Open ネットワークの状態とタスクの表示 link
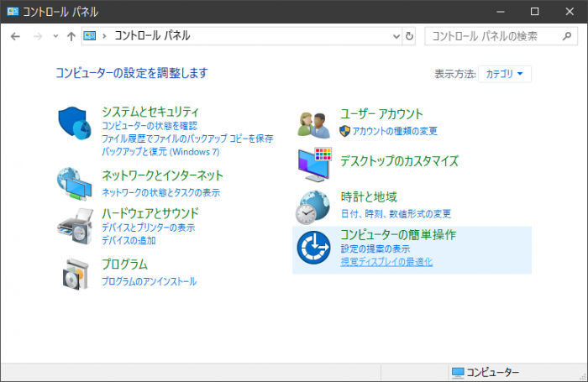Screen dimensions: 588x382 tap(161, 192)
